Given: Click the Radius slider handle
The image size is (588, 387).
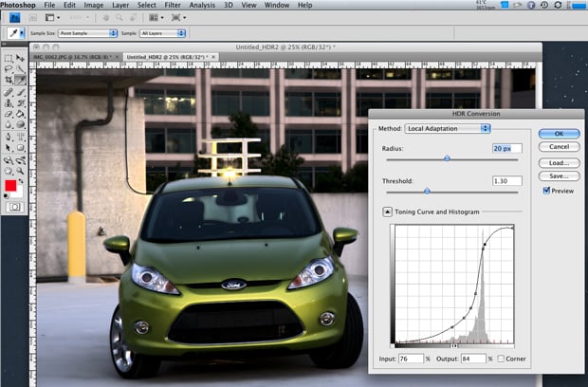Looking at the screenshot, I should pos(447,158).
